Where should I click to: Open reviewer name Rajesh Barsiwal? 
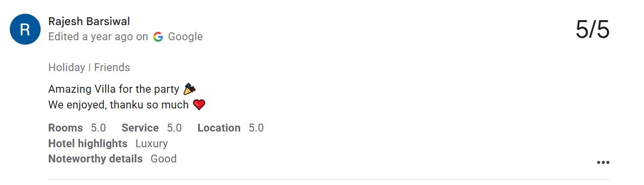click(89, 22)
